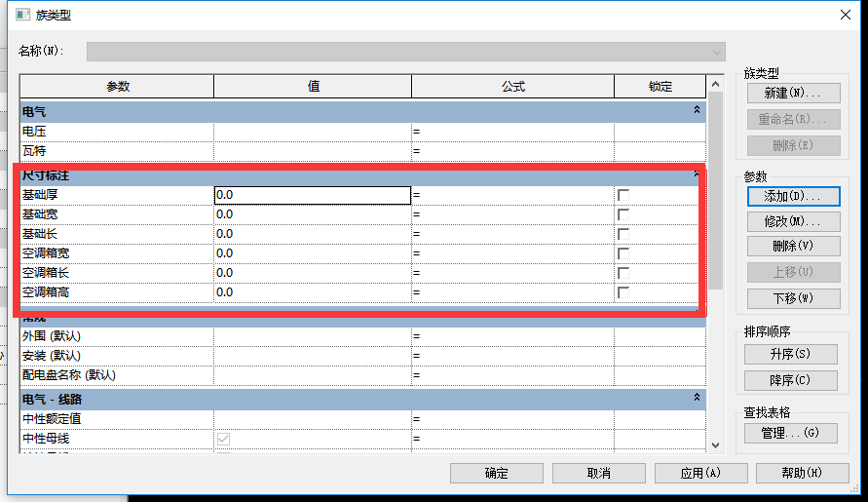Collapse the 尺寸标注 group
This screenshot has height=502, width=868.
697,174
